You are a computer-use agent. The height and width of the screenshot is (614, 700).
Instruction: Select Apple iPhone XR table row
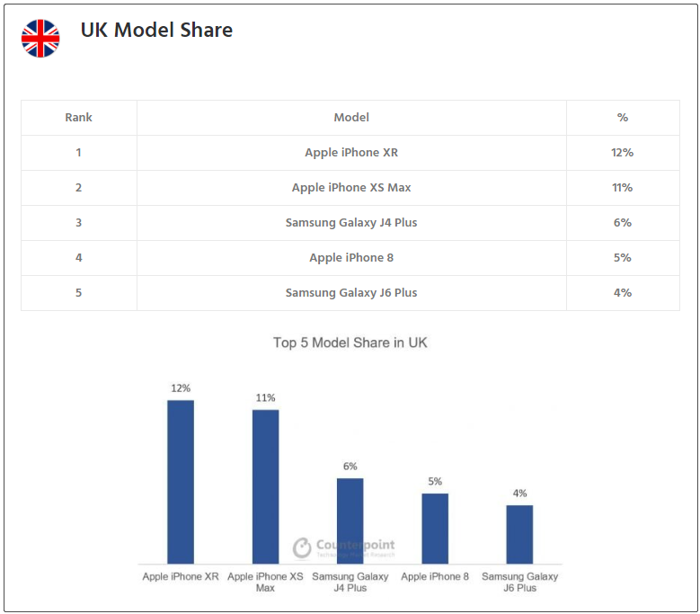351,153
